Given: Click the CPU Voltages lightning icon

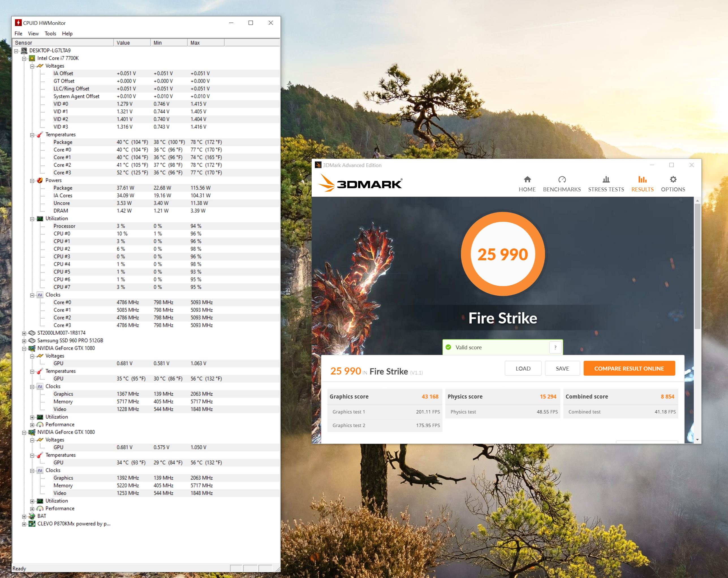Looking at the screenshot, I should [40, 66].
